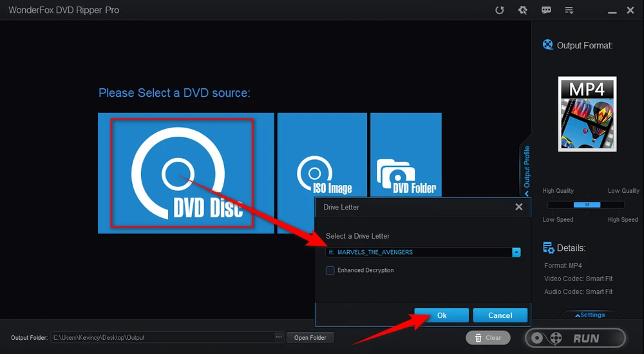The width and height of the screenshot is (644, 354).
Task: Open the menu list icon in title bar
Action: tap(569, 10)
